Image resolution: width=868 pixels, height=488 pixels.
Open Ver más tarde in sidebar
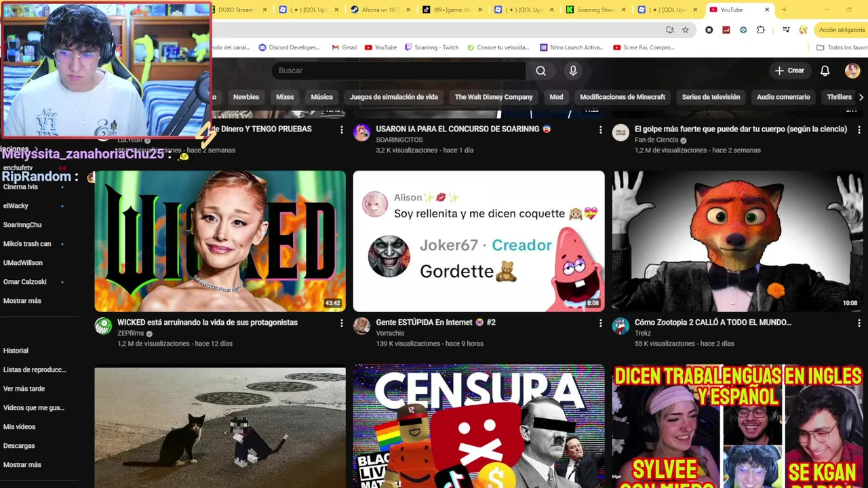[24, 388]
